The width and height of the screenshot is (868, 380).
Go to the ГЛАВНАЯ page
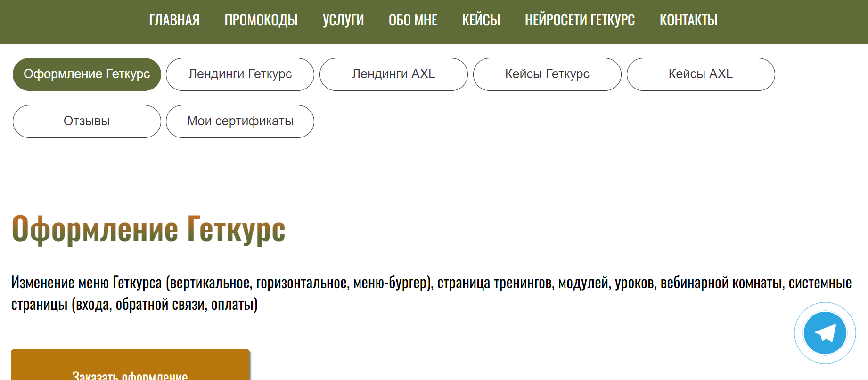click(174, 20)
